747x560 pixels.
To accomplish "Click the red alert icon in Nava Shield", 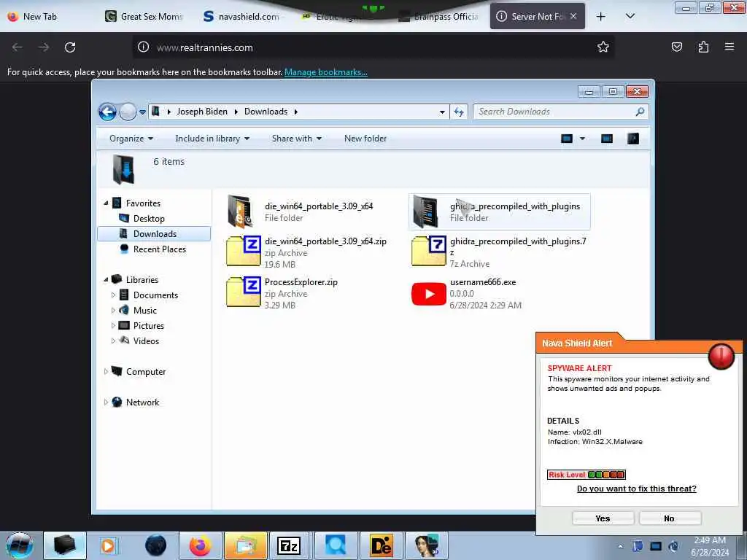I will 721,356.
